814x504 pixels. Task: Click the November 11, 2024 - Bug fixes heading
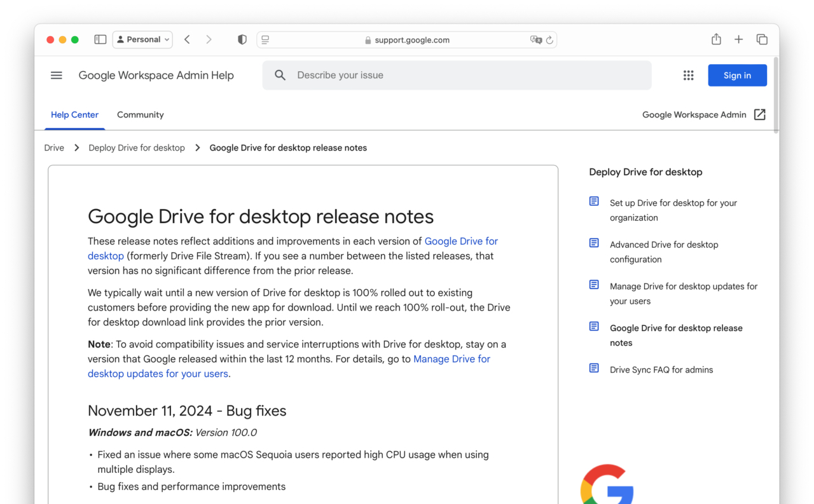[187, 411]
